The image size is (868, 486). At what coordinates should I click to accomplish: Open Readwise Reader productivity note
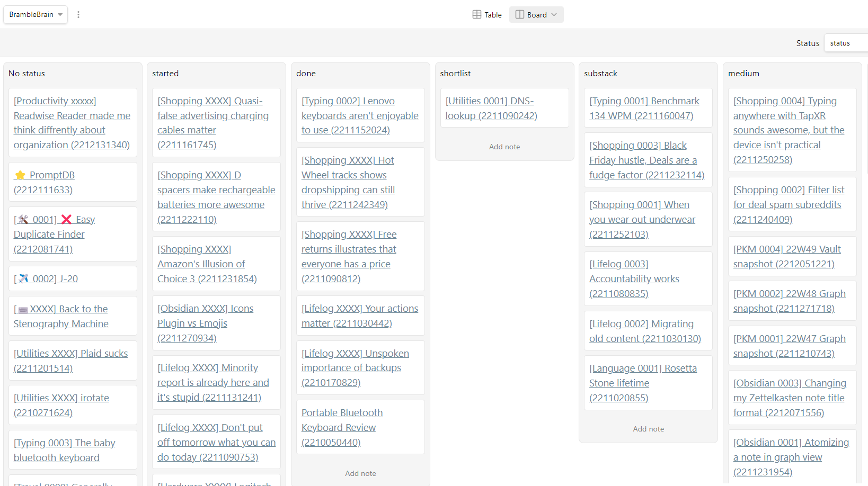point(72,123)
